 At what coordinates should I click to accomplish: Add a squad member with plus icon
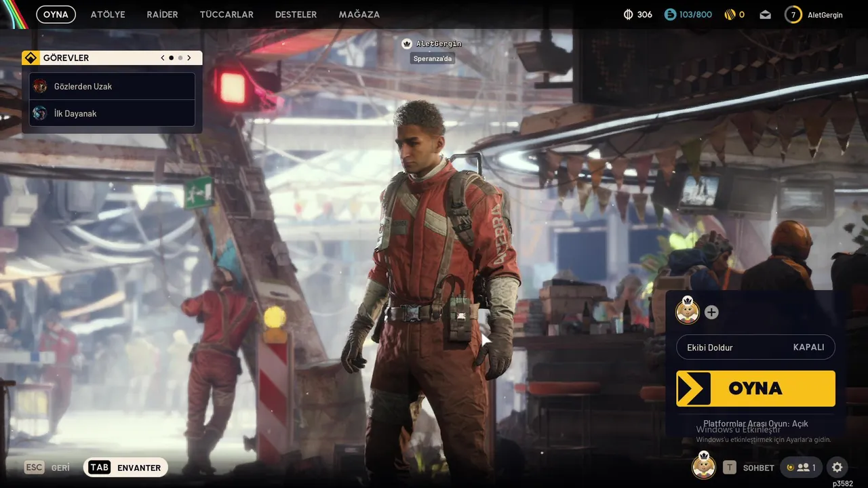tap(711, 312)
